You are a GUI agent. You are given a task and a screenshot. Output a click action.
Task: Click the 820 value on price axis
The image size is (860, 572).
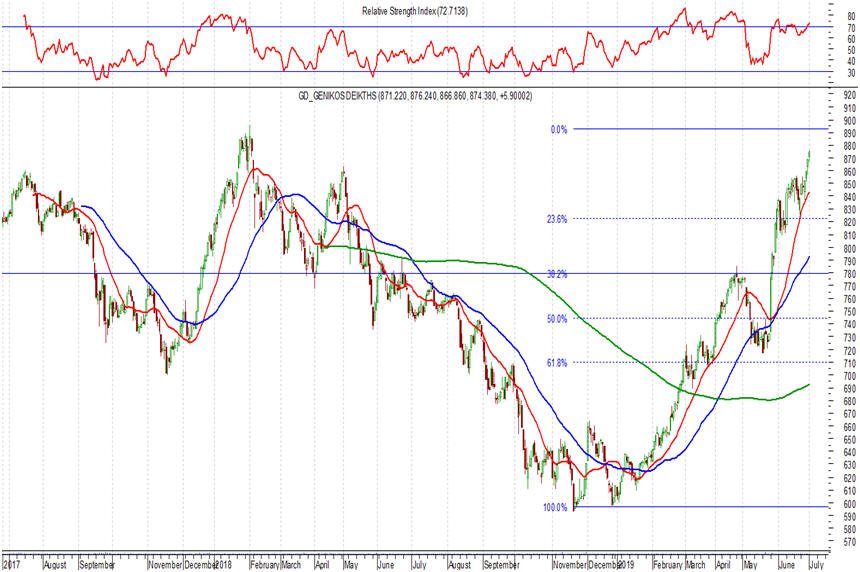(850, 223)
